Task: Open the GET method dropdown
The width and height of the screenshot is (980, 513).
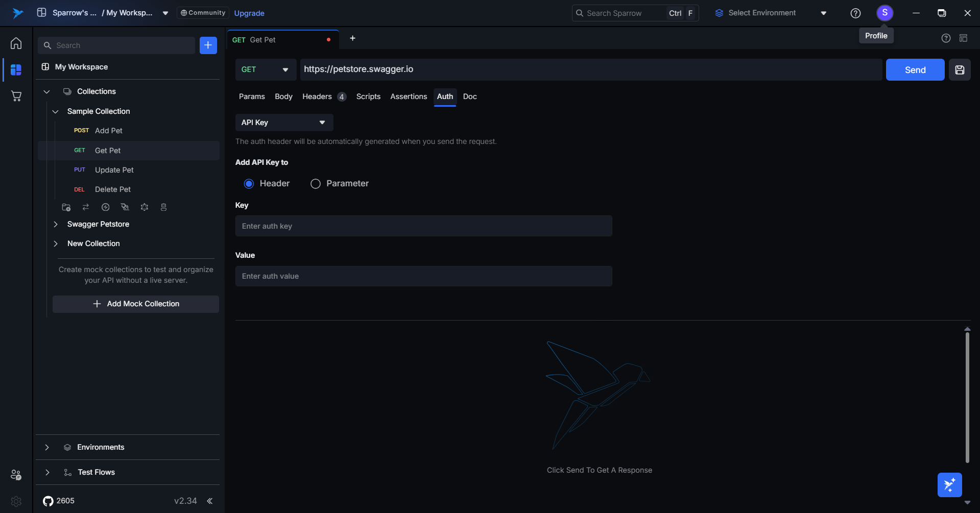Action: [x=265, y=70]
